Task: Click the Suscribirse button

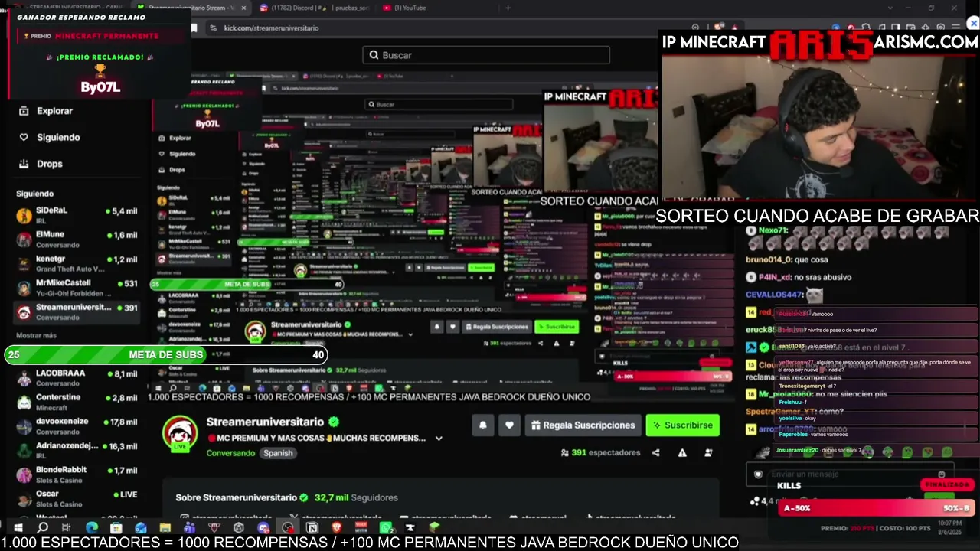Action: pyautogui.click(x=683, y=425)
